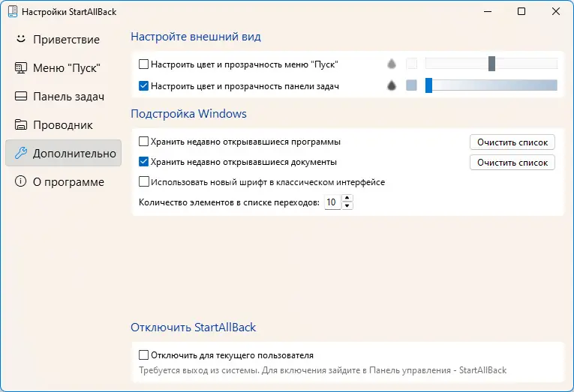Enable Start menu color and transparency checkbox

click(x=144, y=64)
